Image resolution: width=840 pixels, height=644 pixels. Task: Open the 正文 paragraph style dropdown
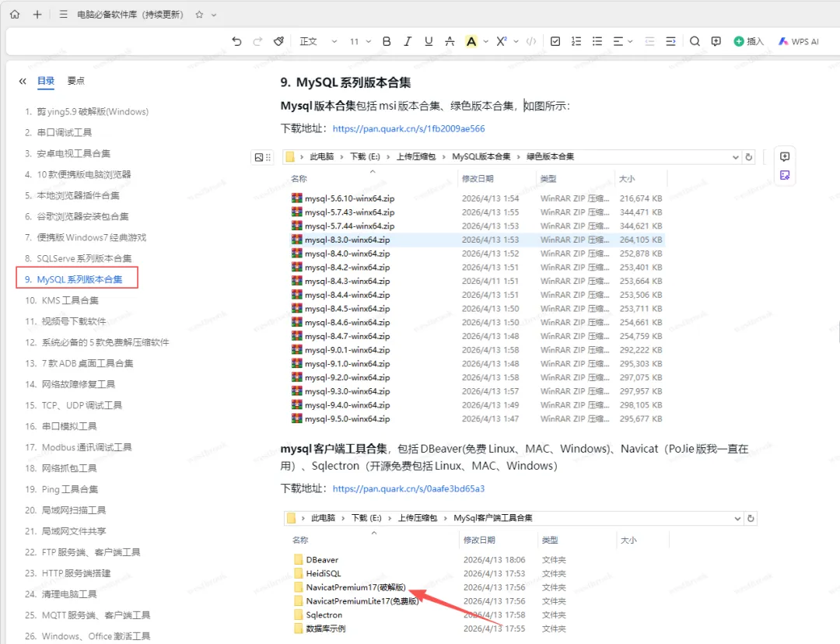pos(318,41)
